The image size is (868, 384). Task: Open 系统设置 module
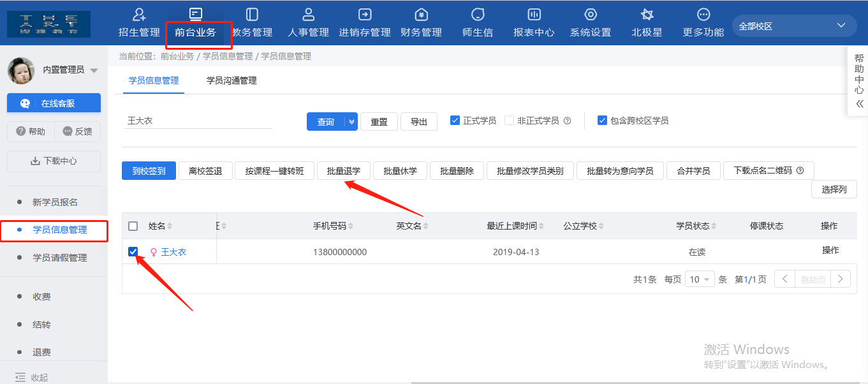(x=591, y=22)
